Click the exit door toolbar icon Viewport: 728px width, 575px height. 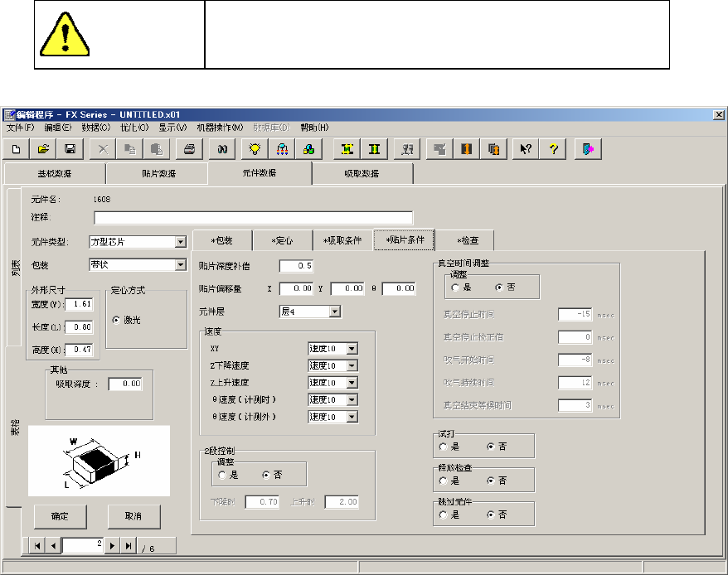pyautogui.click(x=587, y=149)
